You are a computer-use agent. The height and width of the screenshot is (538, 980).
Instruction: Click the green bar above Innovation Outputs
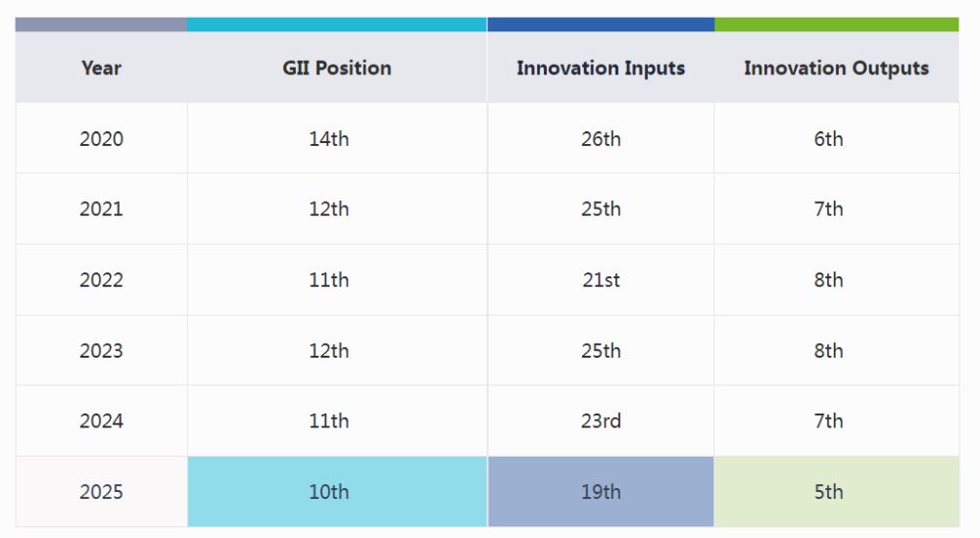click(x=836, y=24)
